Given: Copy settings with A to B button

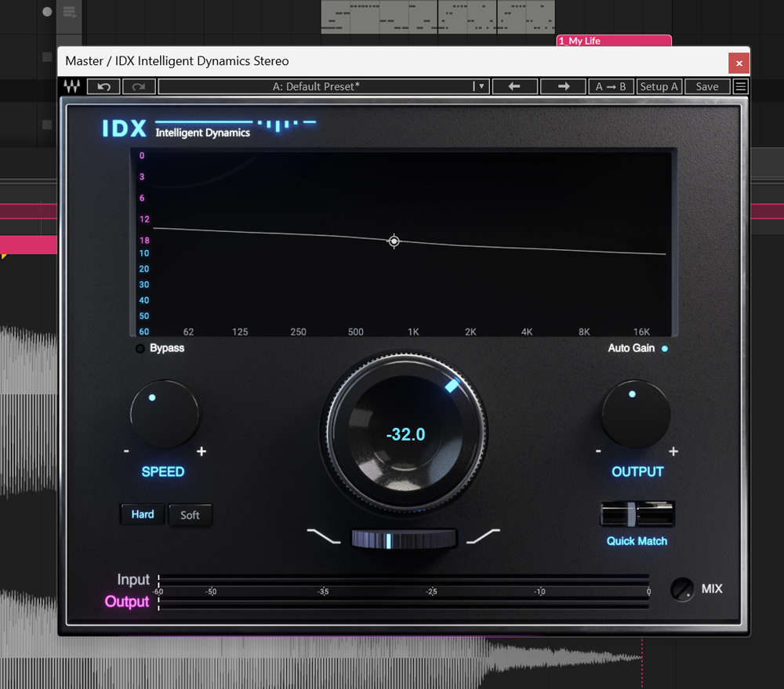Looking at the screenshot, I should (x=611, y=86).
